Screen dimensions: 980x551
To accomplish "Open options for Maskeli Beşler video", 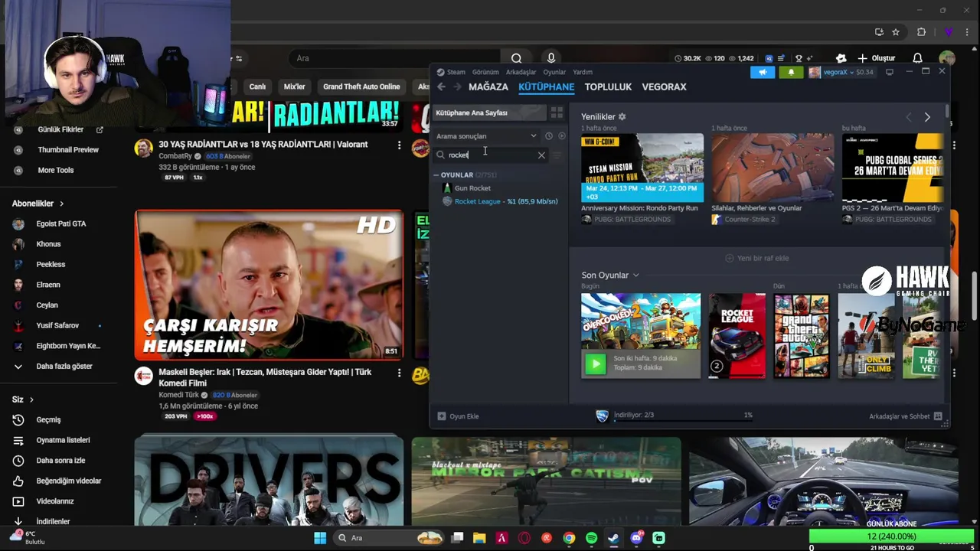I will (399, 373).
